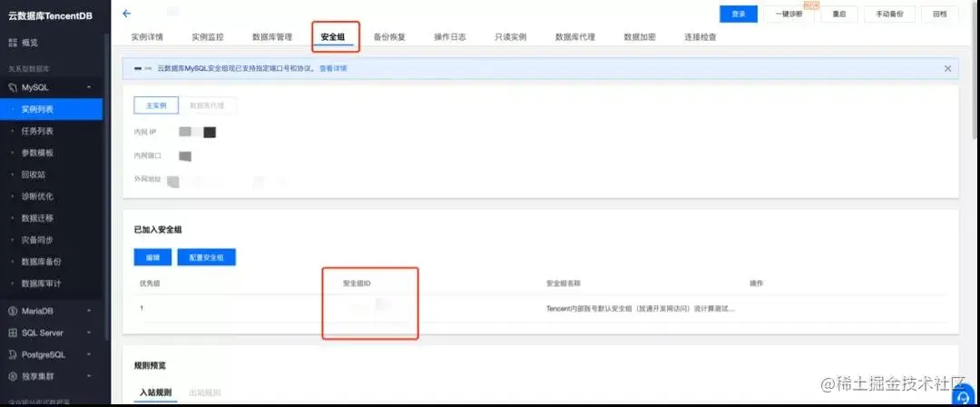Click the MySQL dolphin icon in sidebar

13,87
